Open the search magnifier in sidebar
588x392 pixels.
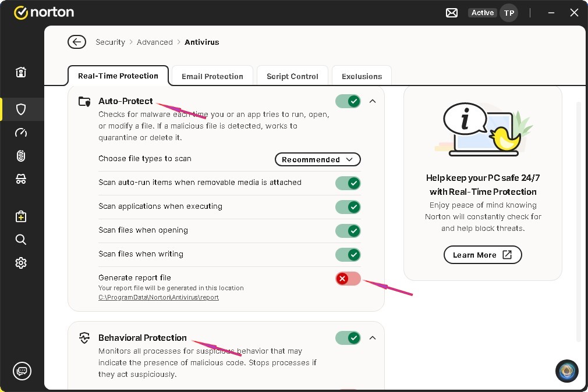point(21,240)
